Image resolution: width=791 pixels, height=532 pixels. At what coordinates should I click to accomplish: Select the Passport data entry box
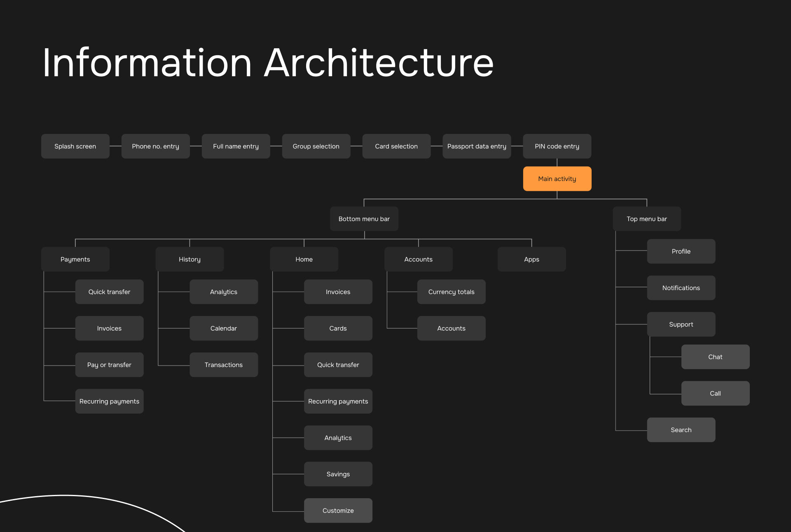477,146
